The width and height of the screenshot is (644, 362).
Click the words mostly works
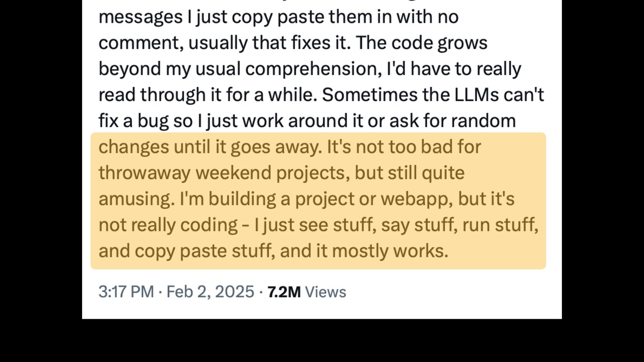(x=389, y=251)
